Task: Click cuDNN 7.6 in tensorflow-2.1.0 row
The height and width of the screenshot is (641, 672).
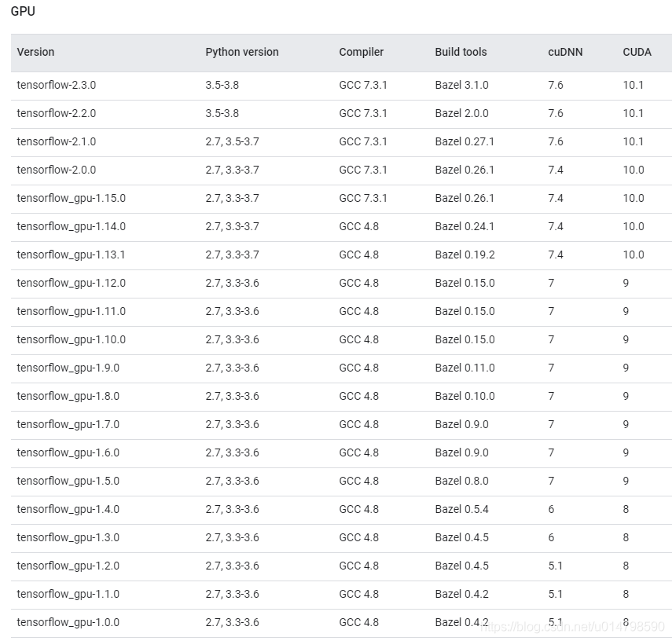Action: [x=556, y=141]
